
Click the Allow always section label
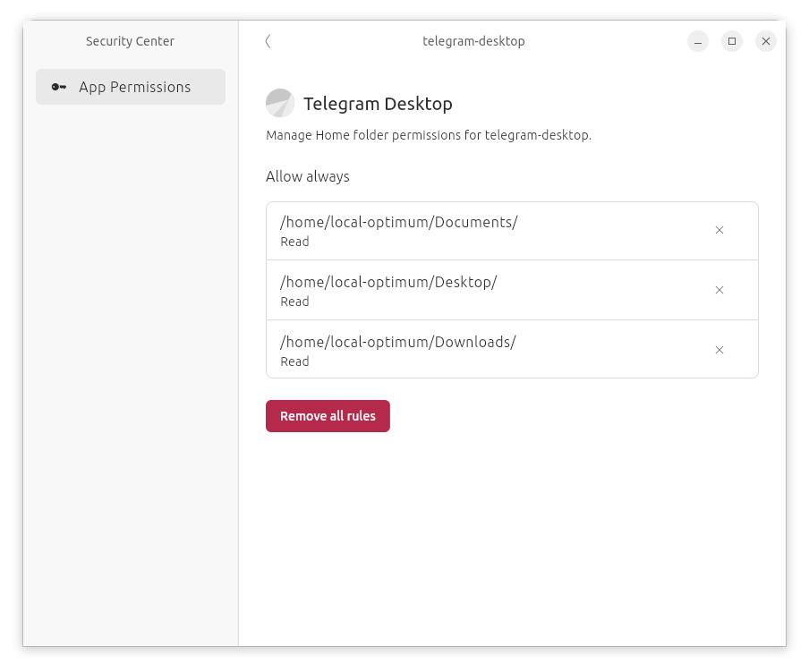tap(308, 176)
